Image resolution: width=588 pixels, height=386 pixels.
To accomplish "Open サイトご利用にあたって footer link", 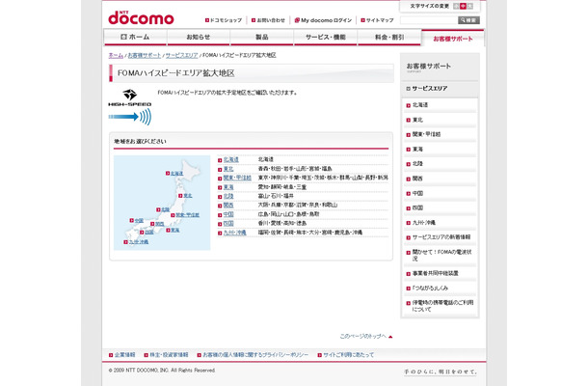I will [348, 355].
